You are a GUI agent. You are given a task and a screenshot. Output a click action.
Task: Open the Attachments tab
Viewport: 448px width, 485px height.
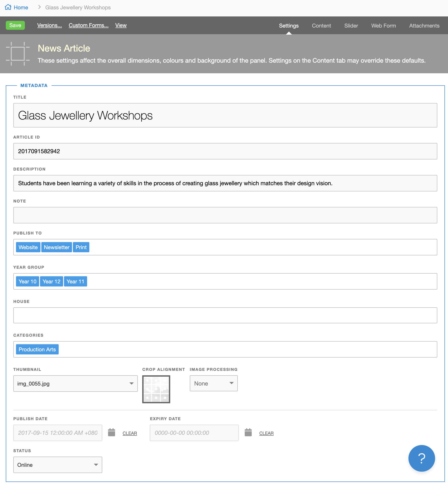coord(424,26)
